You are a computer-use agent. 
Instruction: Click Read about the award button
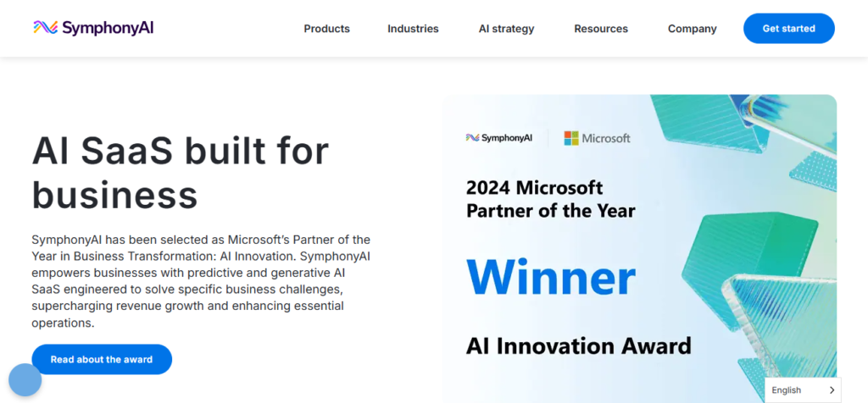click(102, 359)
